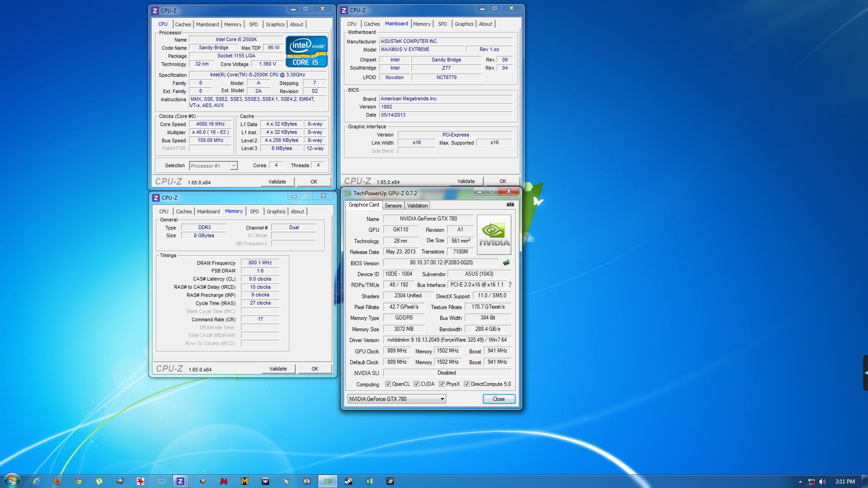Click Validate in the CPU tab window
The image size is (868, 488).
pos(278,182)
